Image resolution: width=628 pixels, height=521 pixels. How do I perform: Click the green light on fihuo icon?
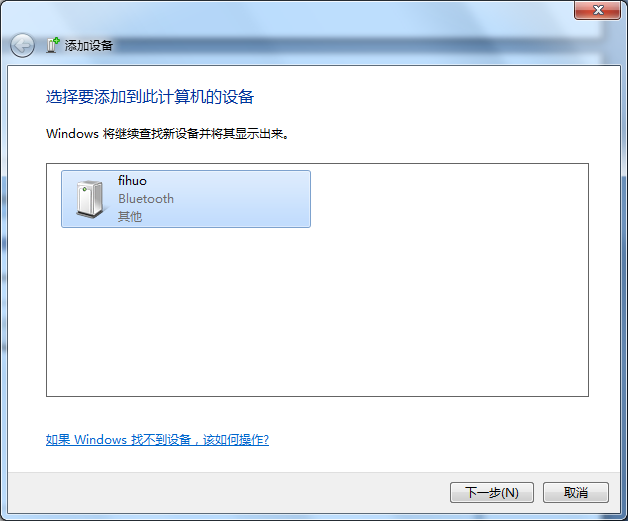[x=85, y=189]
